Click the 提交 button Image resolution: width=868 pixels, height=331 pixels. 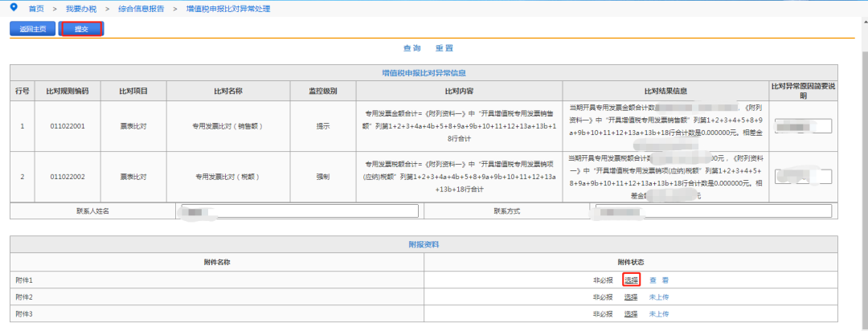tap(81, 29)
